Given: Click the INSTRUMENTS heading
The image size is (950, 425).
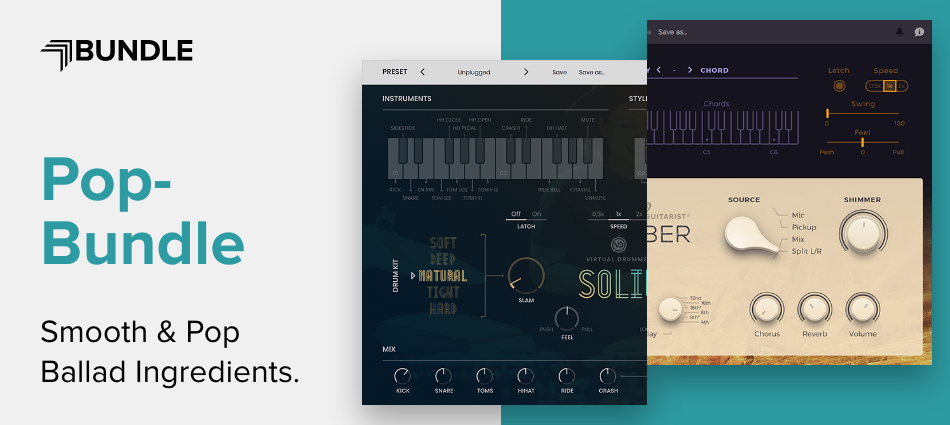Looking at the screenshot, I should coord(407,98).
